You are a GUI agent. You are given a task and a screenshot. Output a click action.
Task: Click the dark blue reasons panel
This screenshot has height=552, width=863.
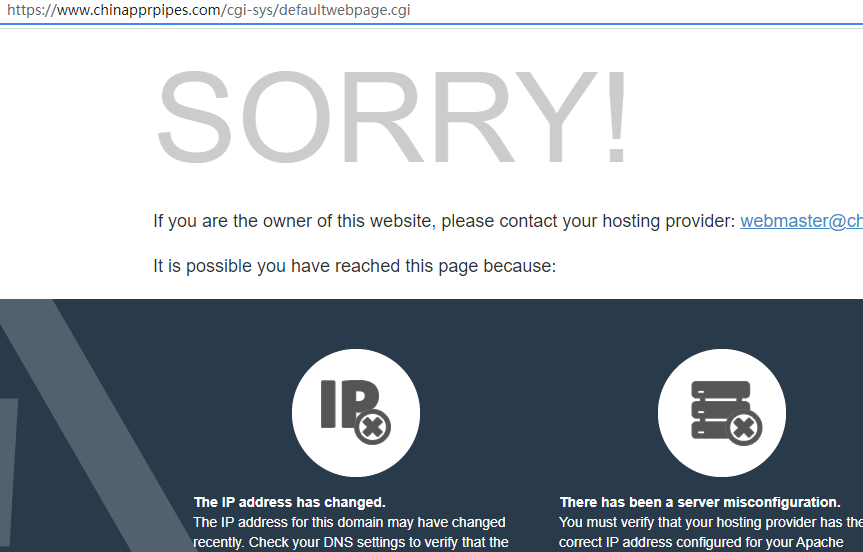(x=432, y=425)
